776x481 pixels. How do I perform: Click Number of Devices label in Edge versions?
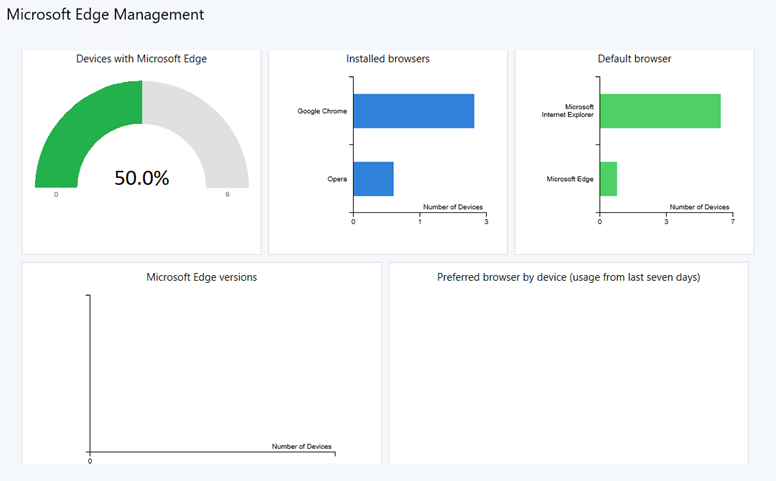click(301, 446)
